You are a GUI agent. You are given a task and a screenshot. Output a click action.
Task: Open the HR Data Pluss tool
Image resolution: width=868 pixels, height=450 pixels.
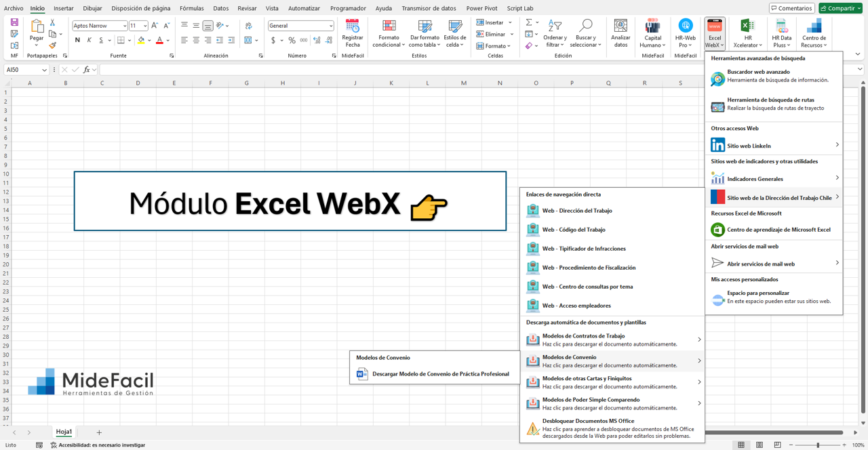pyautogui.click(x=781, y=33)
